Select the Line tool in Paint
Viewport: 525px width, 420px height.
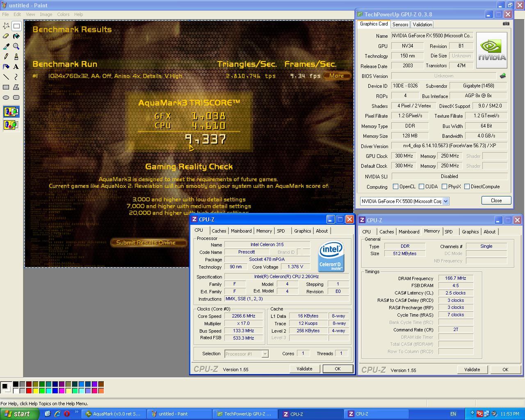click(6, 77)
